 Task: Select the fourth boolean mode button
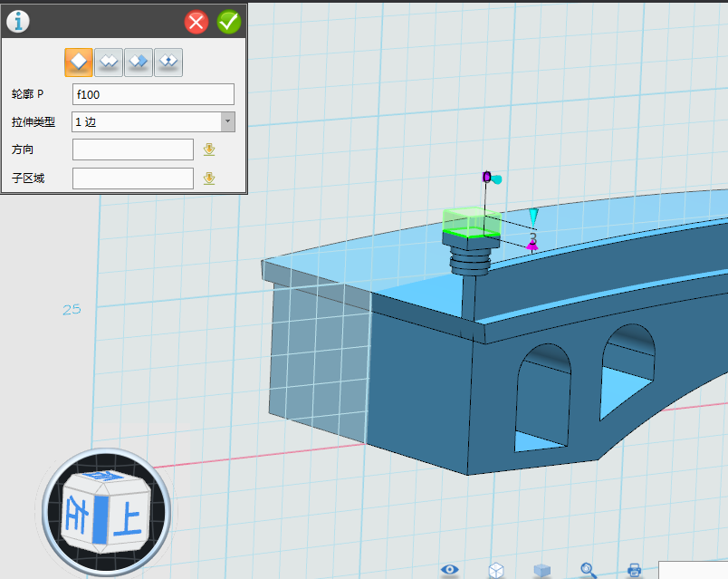coord(168,62)
